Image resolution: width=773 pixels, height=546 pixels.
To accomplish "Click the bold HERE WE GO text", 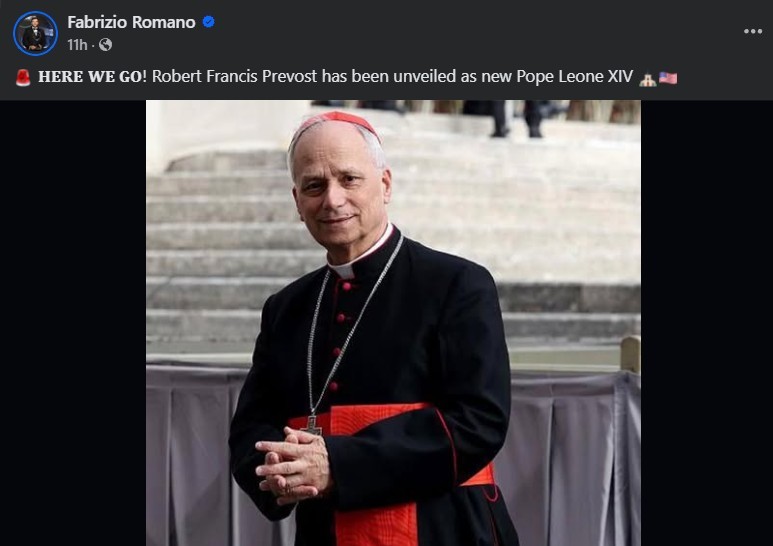I will pyautogui.click(x=89, y=78).
